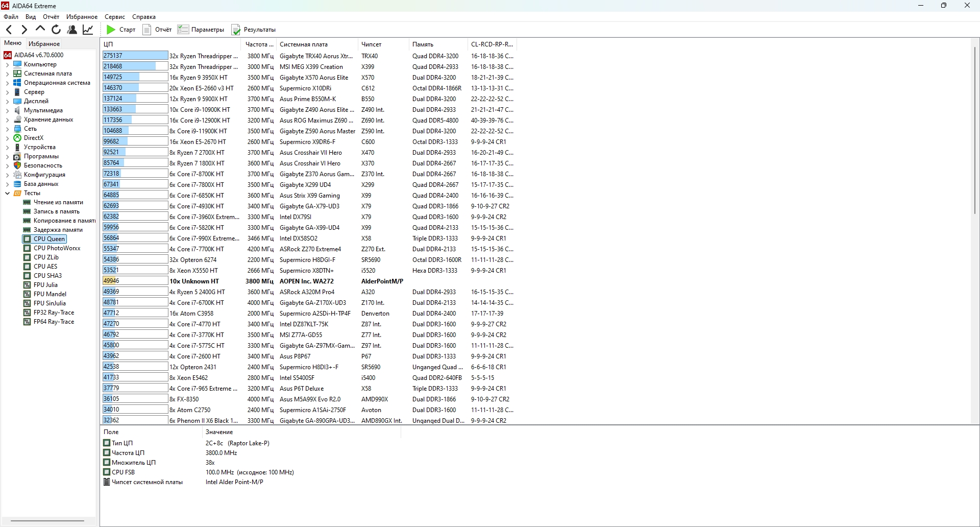980x527 pixels.
Task: Click the sidebar horizontal scrollbar
Action: pyautogui.click(x=47, y=521)
